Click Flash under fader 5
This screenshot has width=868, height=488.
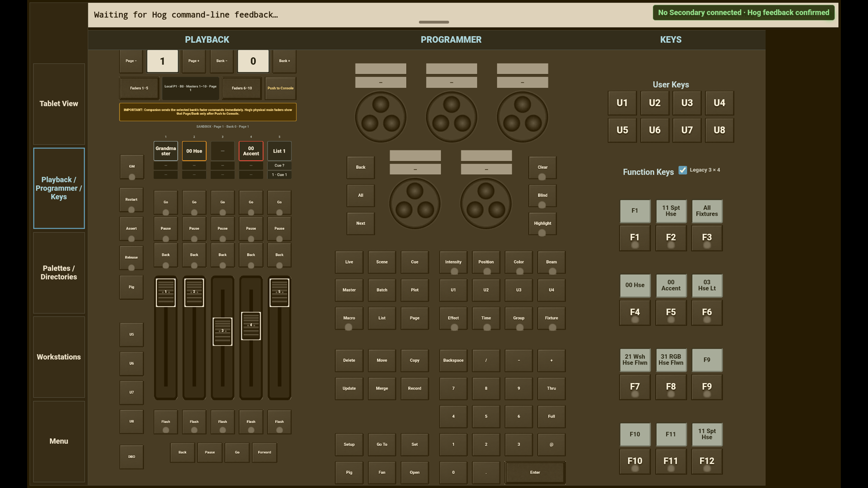point(279,422)
